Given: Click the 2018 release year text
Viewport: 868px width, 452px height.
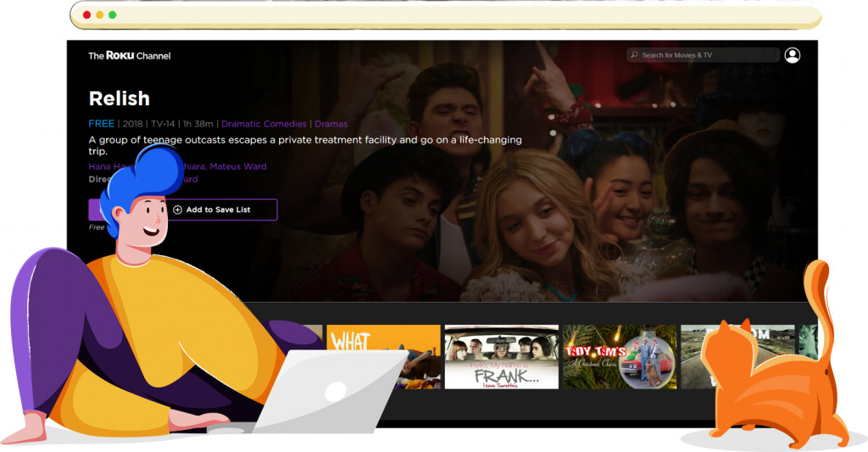Looking at the screenshot, I should click(133, 124).
